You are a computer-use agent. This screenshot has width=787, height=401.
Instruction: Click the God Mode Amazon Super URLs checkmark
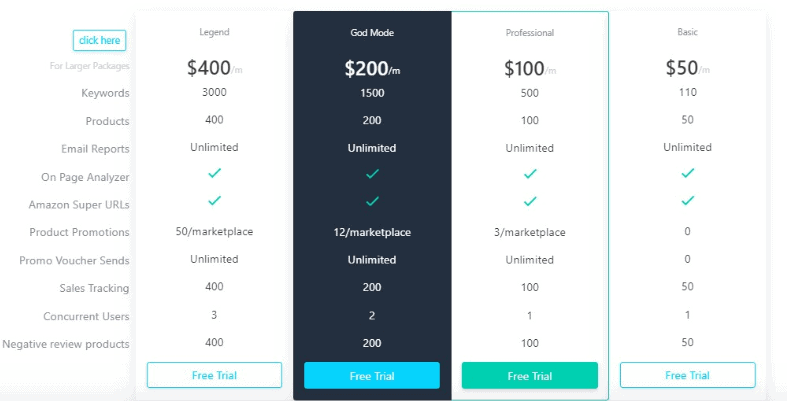(372, 201)
